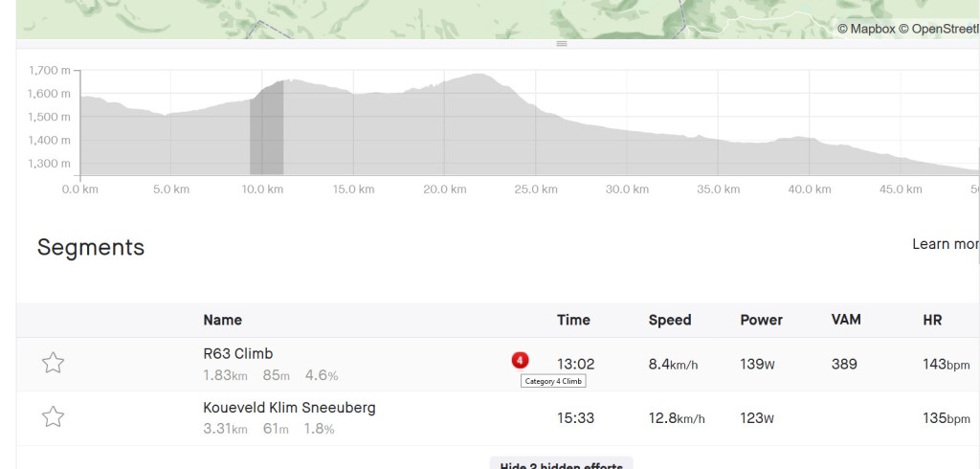Star the Koueveld Klim Sneeuberg segment

53,416
